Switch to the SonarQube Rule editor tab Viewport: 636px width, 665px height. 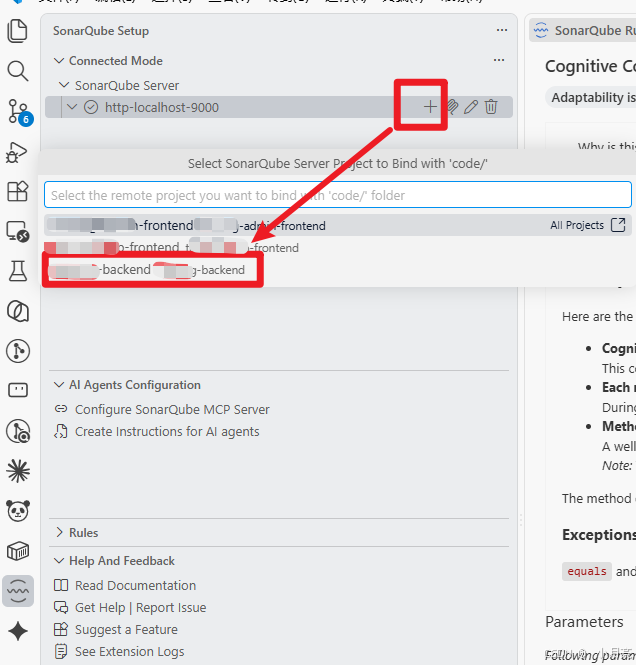584,31
